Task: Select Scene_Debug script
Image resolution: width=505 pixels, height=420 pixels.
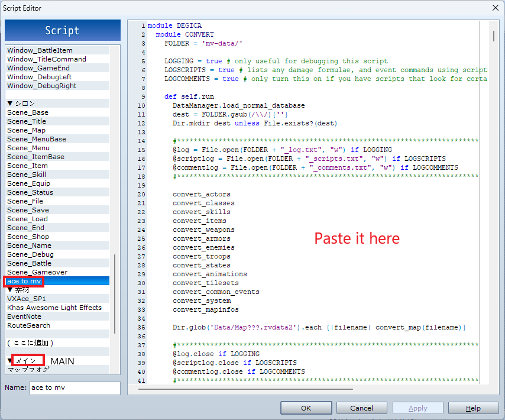Action: pos(57,254)
